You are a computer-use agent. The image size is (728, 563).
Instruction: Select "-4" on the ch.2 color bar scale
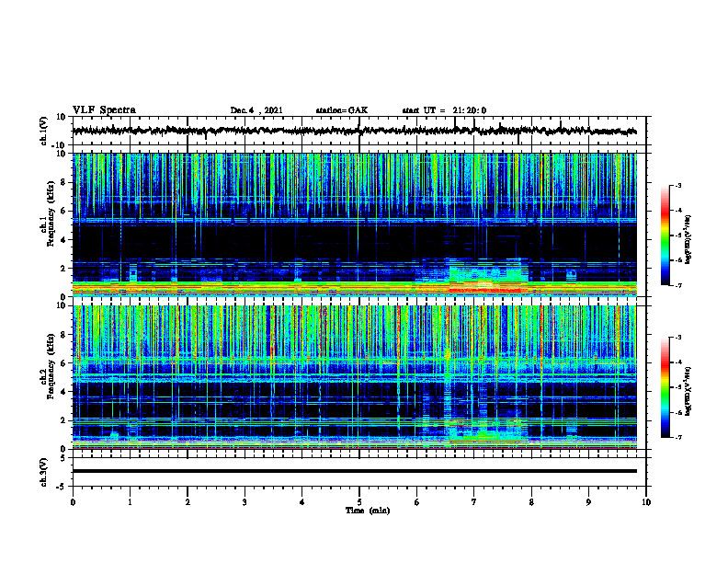pos(677,362)
